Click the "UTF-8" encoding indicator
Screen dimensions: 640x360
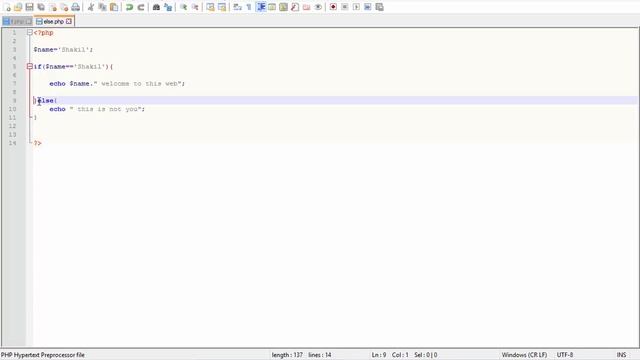tap(565, 355)
